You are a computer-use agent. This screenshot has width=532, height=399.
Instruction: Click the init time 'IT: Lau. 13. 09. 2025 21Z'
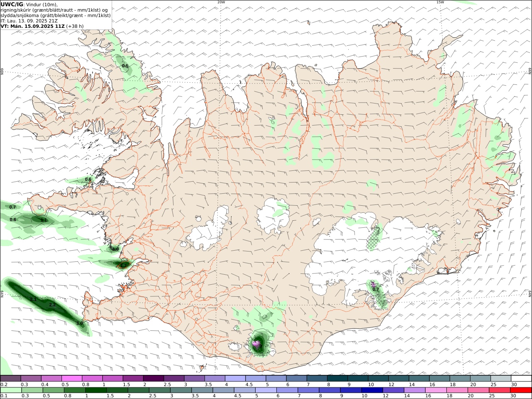click(x=29, y=20)
